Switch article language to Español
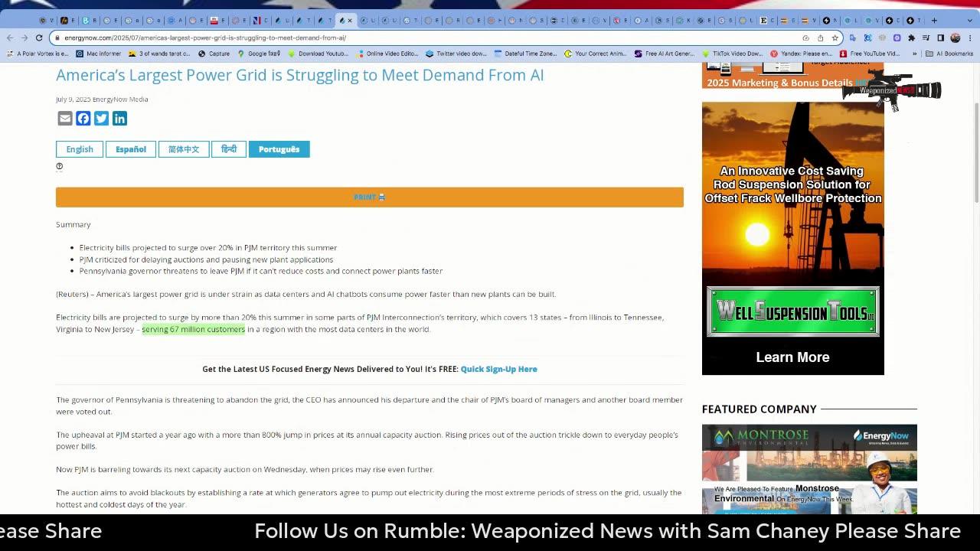The height and width of the screenshot is (551, 980). pyautogui.click(x=131, y=149)
